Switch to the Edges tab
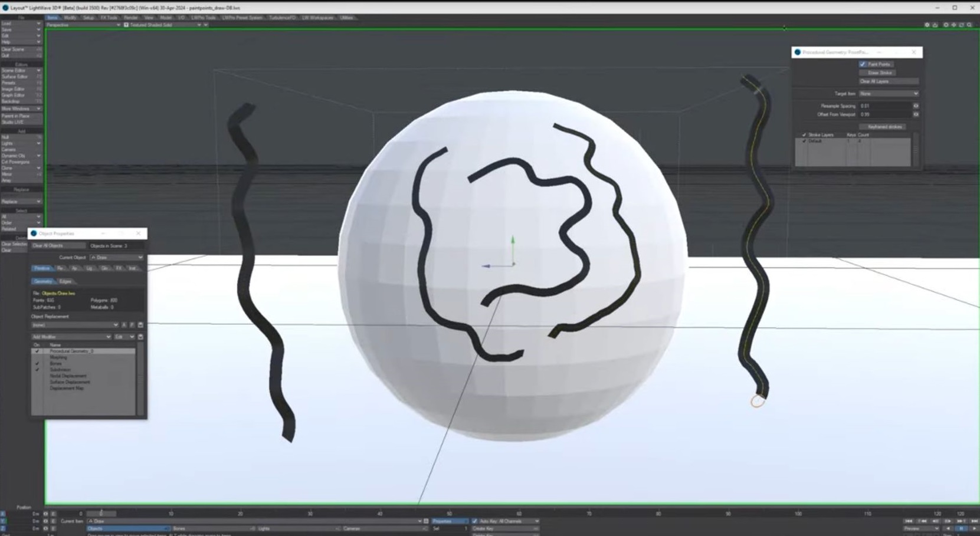The width and height of the screenshot is (980, 536). point(65,281)
